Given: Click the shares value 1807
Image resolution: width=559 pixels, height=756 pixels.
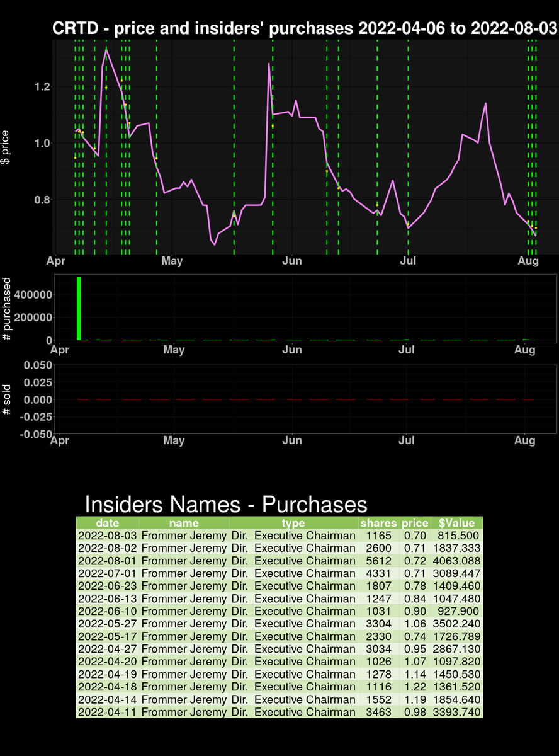Looking at the screenshot, I should pos(378,586).
